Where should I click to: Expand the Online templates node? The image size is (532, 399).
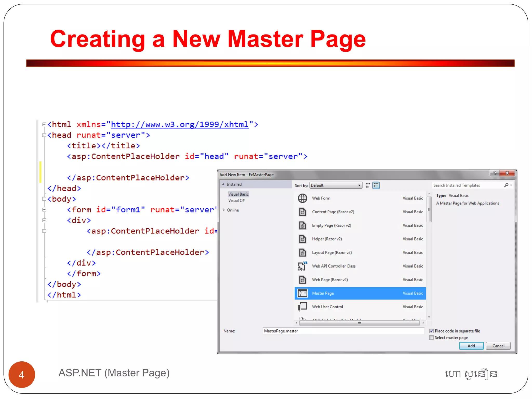pyautogui.click(x=223, y=210)
